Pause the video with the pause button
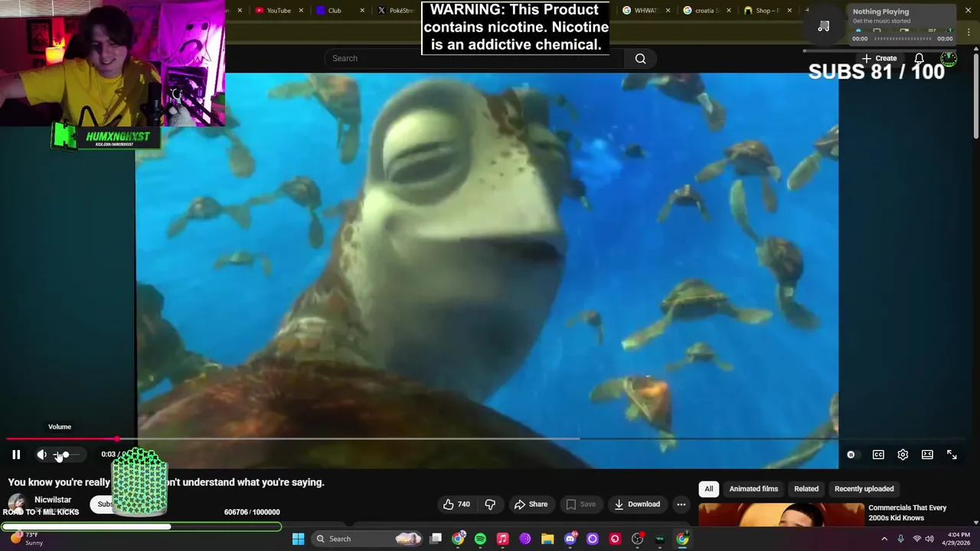 click(x=16, y=455)
